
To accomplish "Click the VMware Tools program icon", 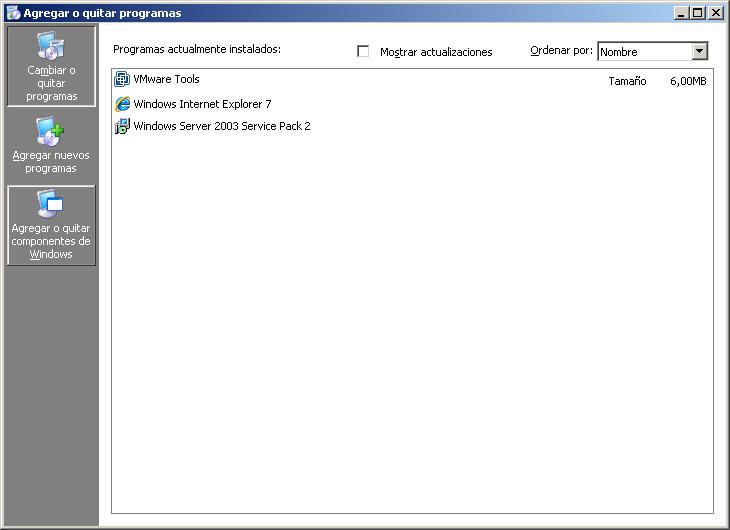I will pyautogui.click(x=122, y=80).
